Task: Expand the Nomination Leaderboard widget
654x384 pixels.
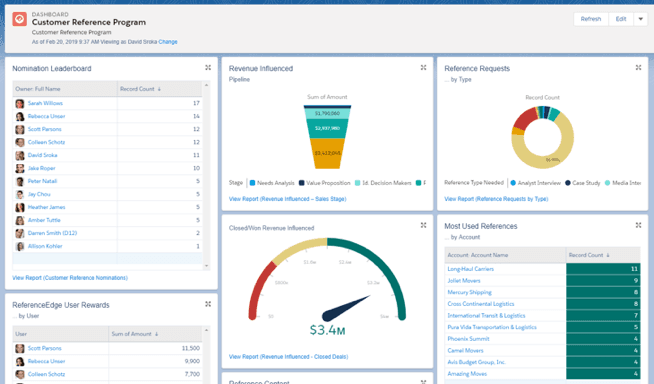Action: click(x=208, y=68)
